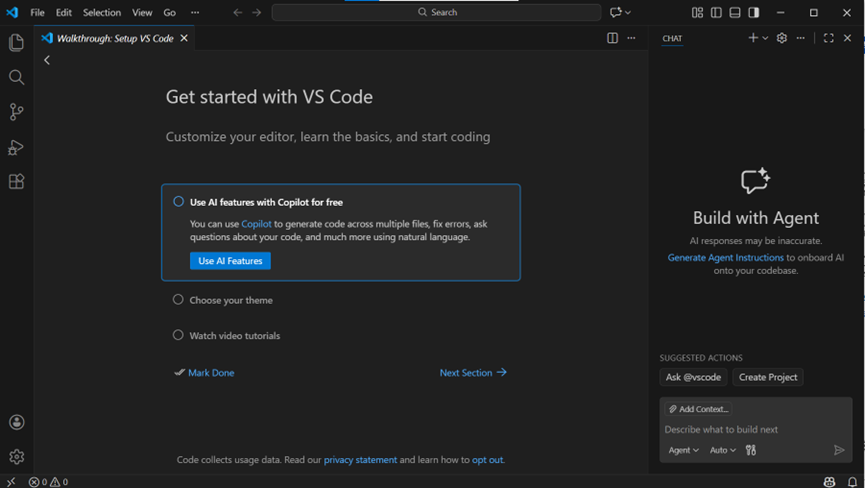Click the Create Project suggested action
This screenshot has height=488, width=865.
click(768, 377)
